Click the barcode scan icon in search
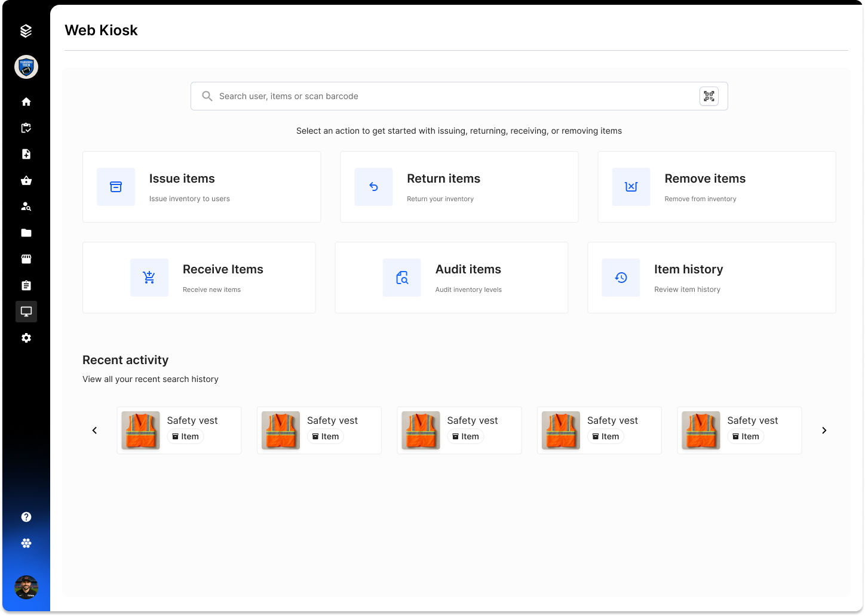 click(709, 96)
